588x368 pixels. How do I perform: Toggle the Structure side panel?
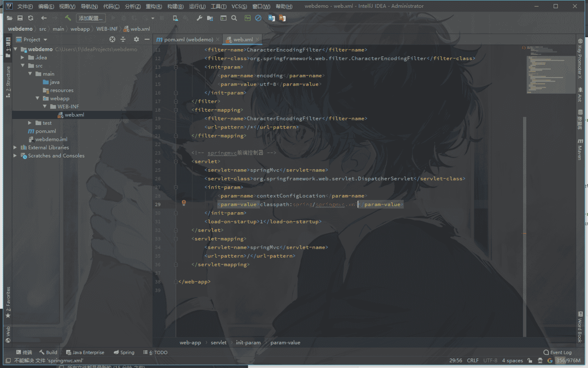point(8,82)
